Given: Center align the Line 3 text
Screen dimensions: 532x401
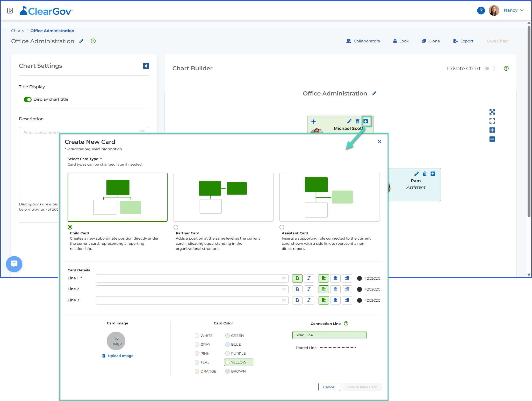Looking at the screenshot, I should coord(335,300).
